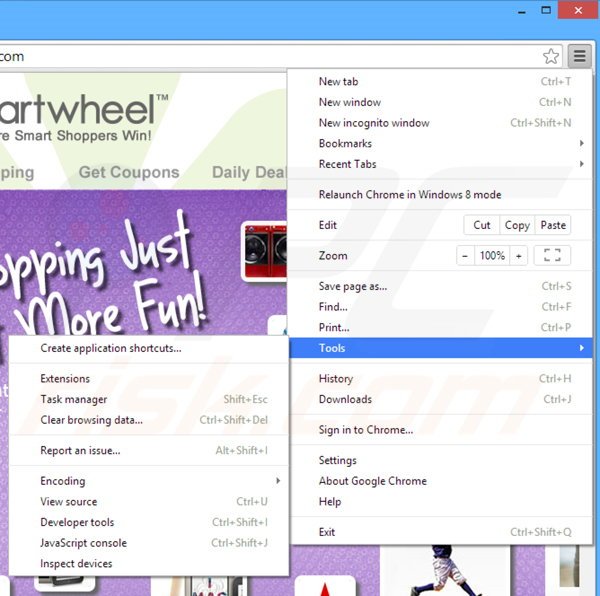Expand the Encoding submenu arrow

tap(278, 481)
